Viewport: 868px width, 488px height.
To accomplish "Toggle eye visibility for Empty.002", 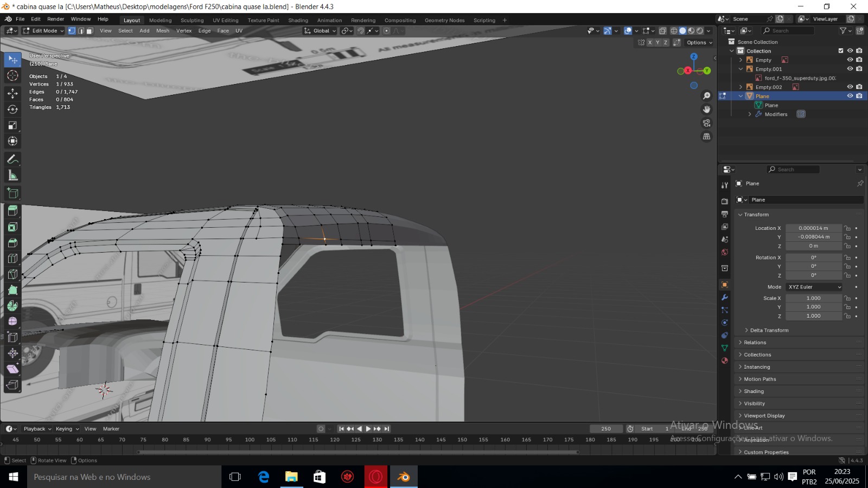I will click(x=850, y=87).
